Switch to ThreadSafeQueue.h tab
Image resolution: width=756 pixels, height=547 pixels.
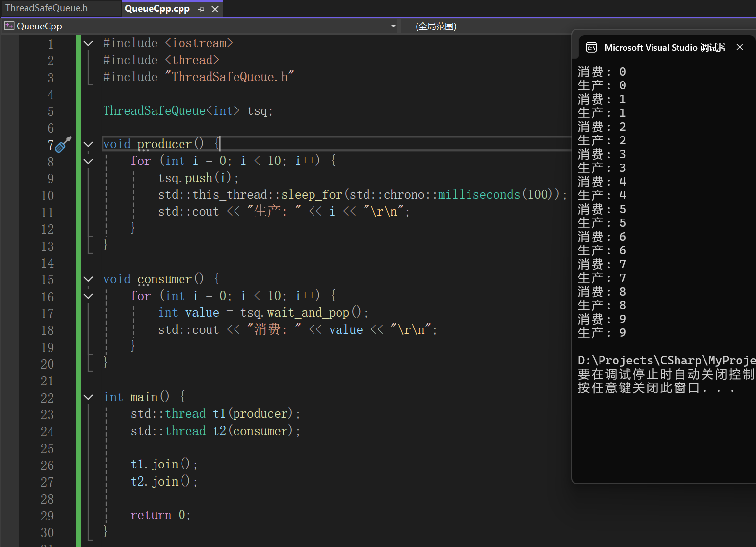47,8
